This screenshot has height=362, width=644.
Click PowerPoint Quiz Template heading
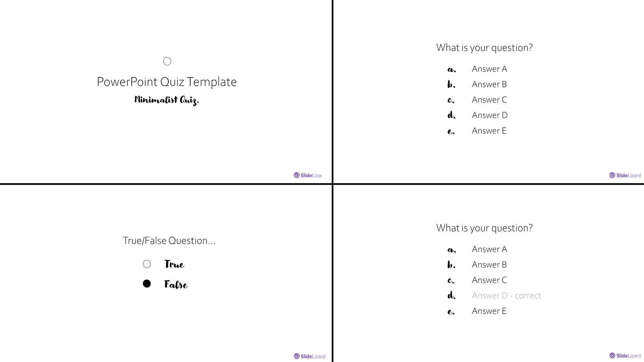click(x=167, y=81)
